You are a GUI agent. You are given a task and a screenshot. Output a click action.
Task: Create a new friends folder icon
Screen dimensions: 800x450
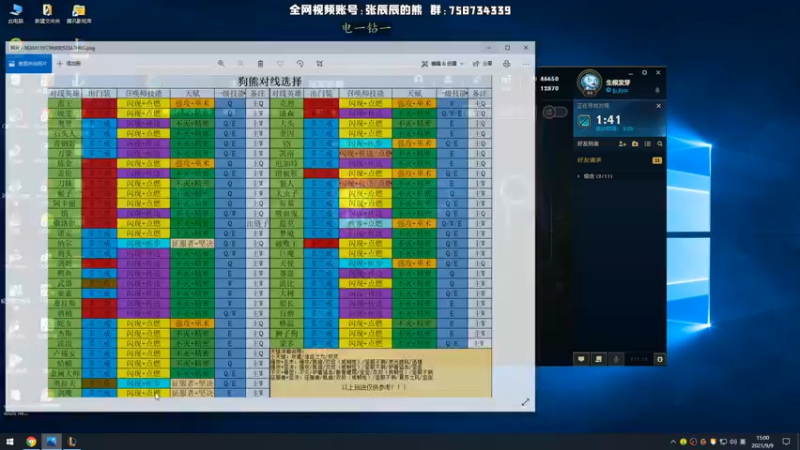coord(635,144)
